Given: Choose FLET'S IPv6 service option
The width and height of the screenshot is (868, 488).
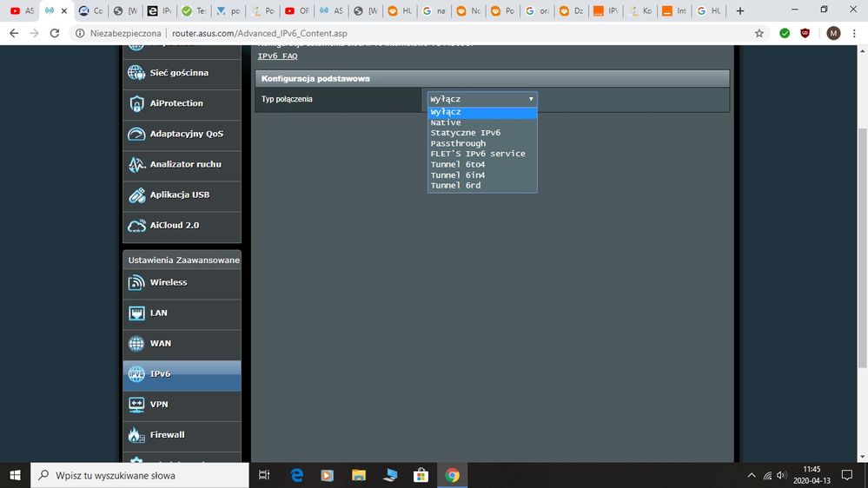Looking at the screenshot, I should click(x=477, y=154).
